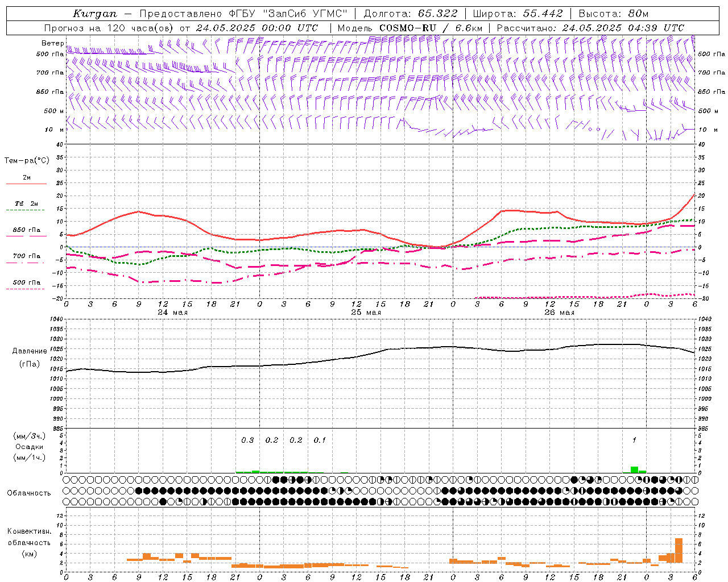Screen dimensions: 728x582
Task: Click the "24 мая" date label
Action: (x=172, y=313)
